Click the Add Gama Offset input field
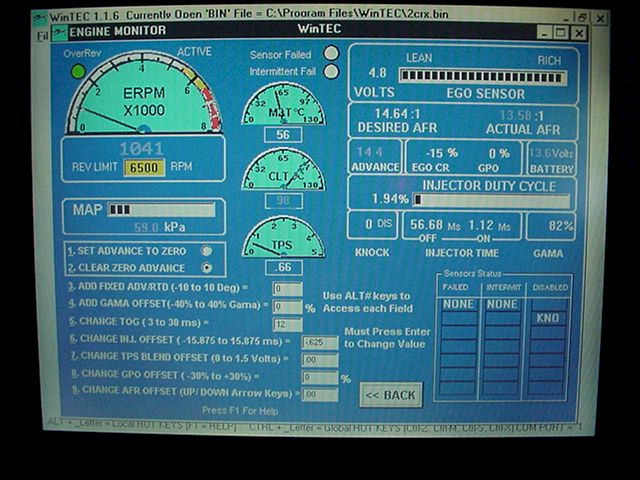 [x=288, y=307]
